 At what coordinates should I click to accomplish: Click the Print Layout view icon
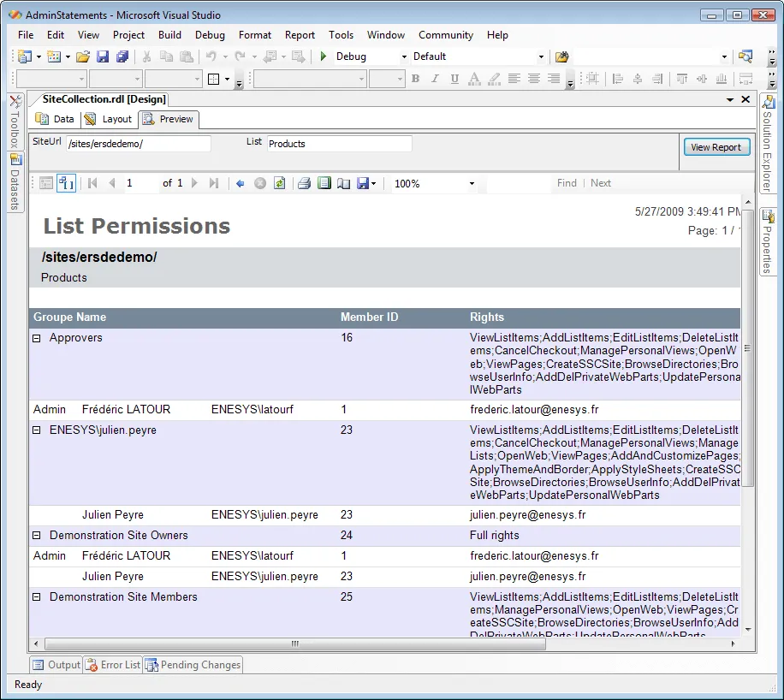point(324,182)
